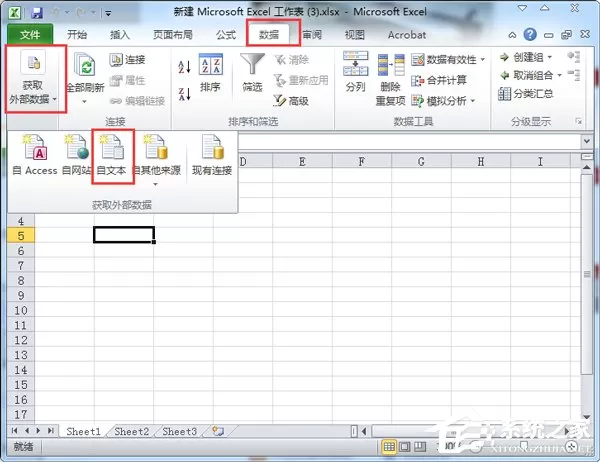The width and height of the screenshot is (600, 462).
Task: Toggle Page Break Preview view button
Action: click(420, 447)
